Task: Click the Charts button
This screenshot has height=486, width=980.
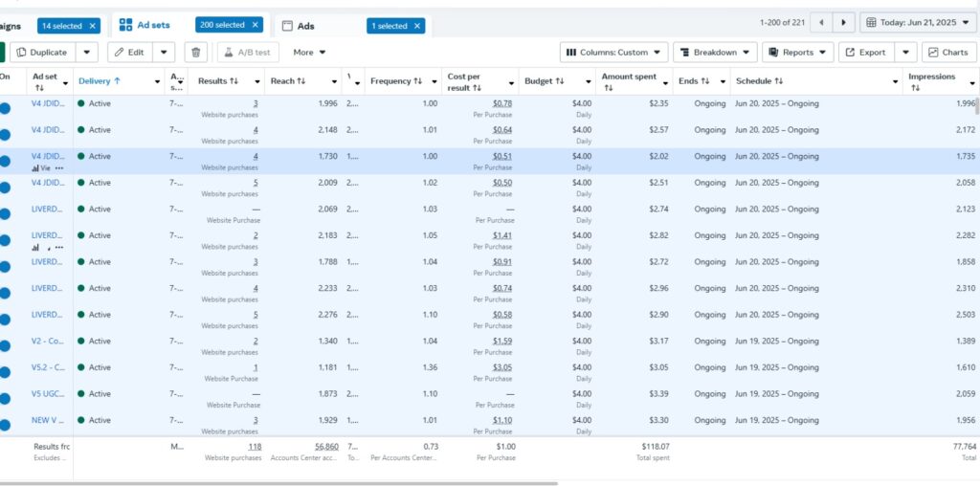Action: tap(948, 53)
